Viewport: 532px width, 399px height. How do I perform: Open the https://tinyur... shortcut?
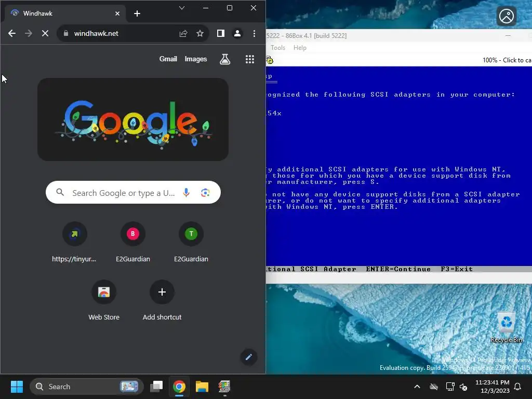(x=74, y=242)
